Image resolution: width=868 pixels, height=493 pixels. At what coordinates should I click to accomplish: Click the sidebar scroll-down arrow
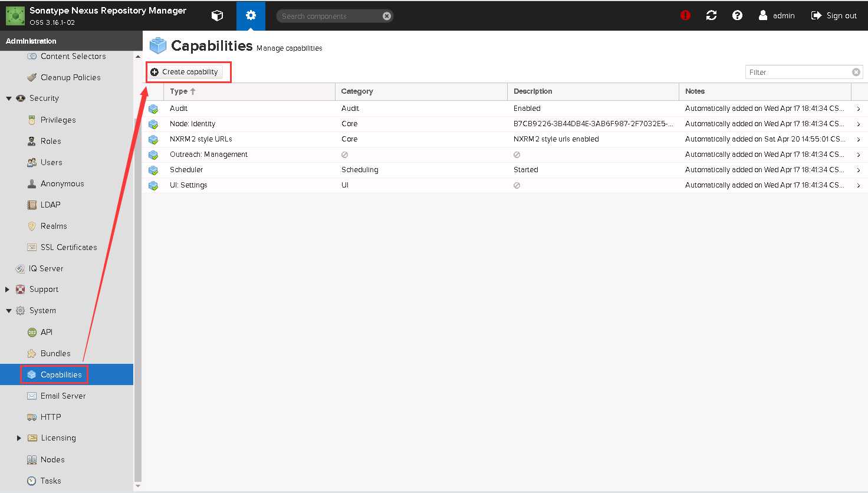coord(138,487)
